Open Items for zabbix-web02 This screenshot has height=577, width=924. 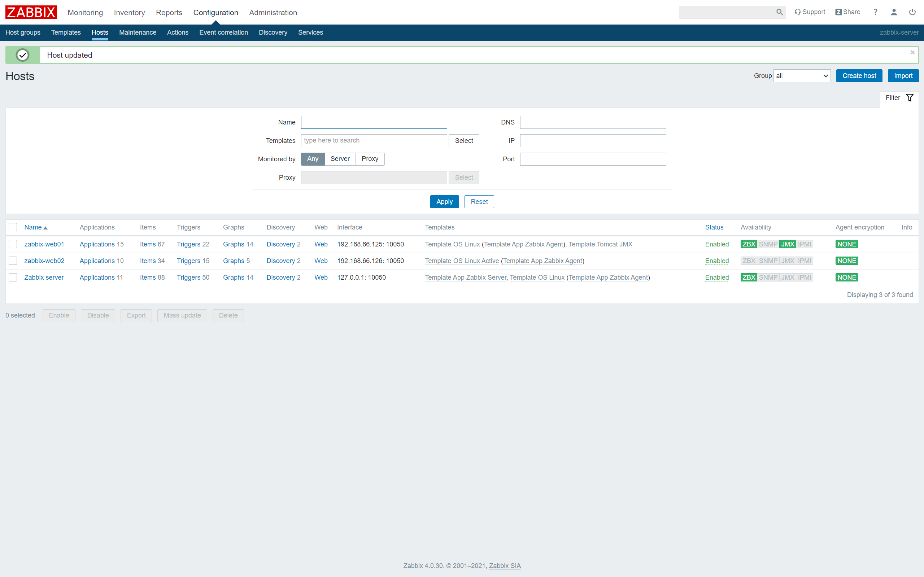pyautogui.click(x=148, y=261)
